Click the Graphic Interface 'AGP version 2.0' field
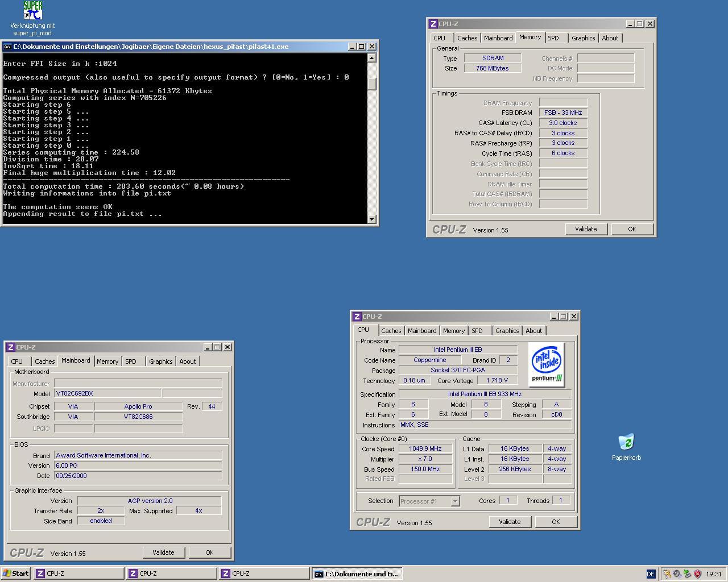Viewport: 728px width, 582px height. 150,501
